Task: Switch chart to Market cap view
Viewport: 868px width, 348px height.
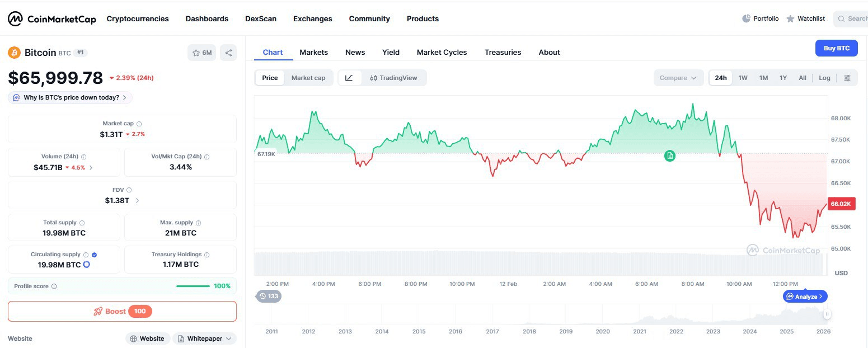Action: click(x=308, y=78)
